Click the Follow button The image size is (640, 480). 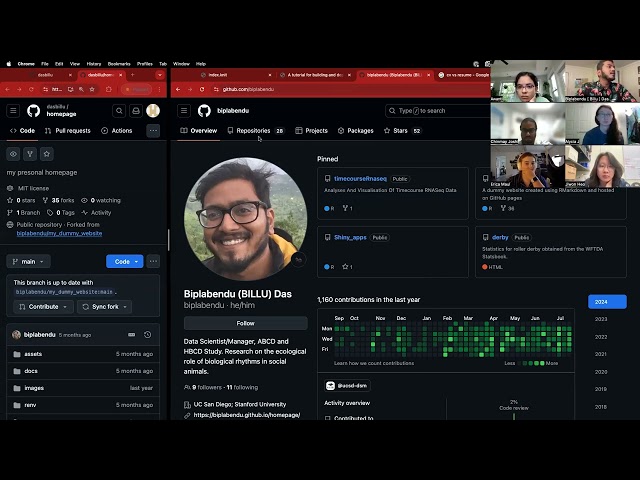(245, 323)
